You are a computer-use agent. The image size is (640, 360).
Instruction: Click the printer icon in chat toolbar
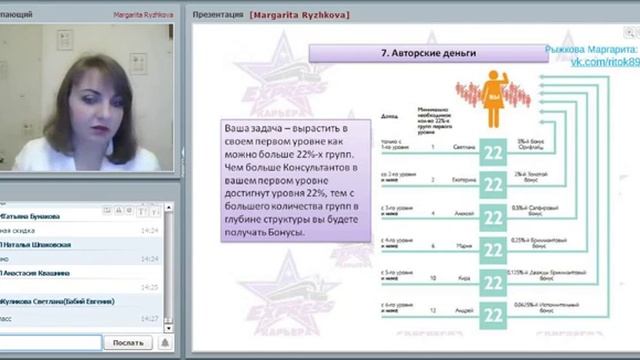click(x=118, y=211)
